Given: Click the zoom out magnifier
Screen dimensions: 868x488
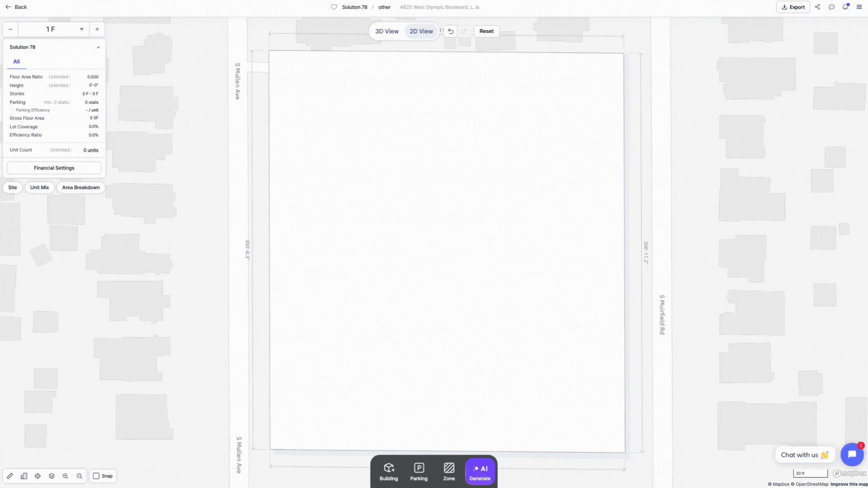Looking at the screenshot, I should pyautogui.click(x=80, y=476).
